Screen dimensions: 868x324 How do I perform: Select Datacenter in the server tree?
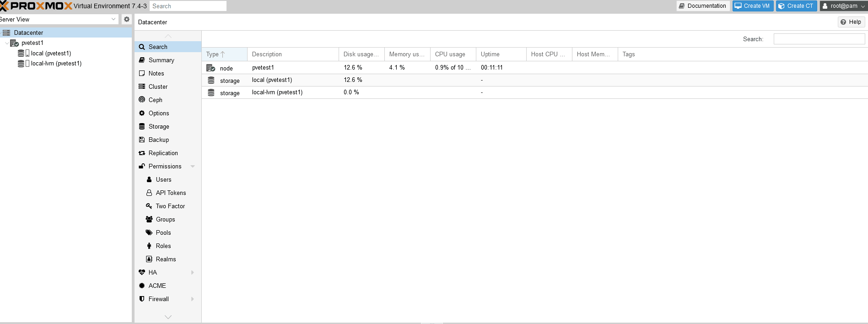[66, 32]
